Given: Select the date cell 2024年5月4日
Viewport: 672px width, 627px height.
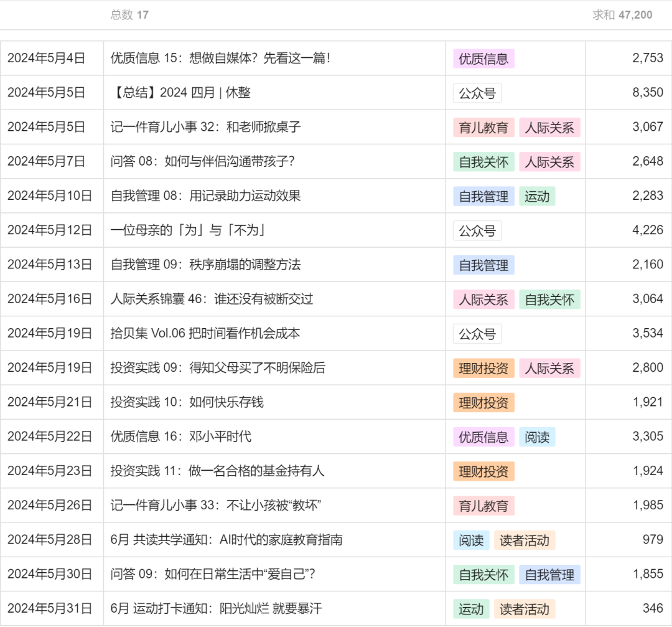Looking at the screenshot, I should click(46, 59).
